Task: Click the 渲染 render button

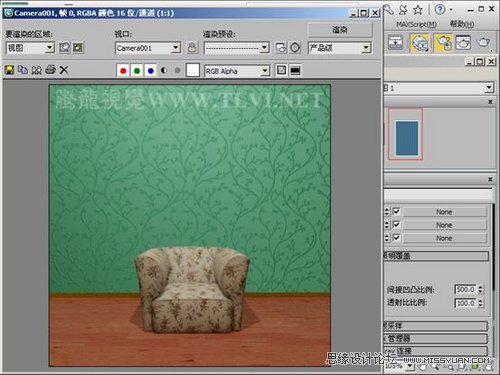Action: coord(340,30)
